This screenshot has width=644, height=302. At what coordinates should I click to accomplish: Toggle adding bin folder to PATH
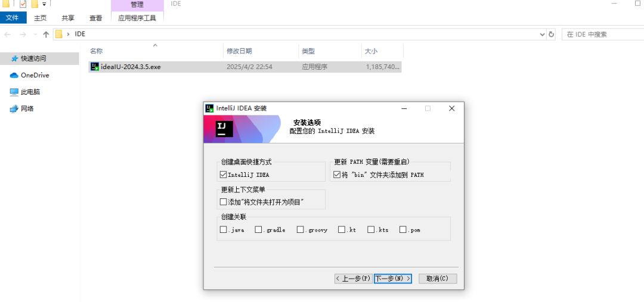336,175
